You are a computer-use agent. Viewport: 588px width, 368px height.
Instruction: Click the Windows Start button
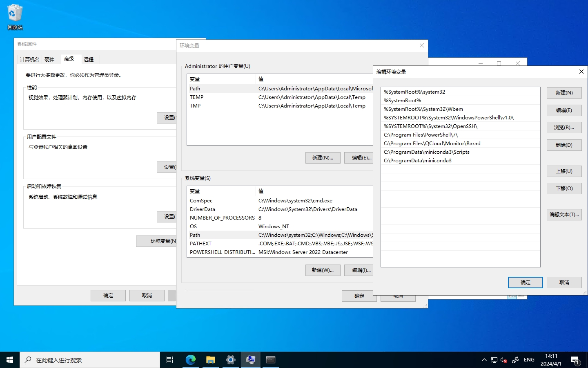pos(9,360)
